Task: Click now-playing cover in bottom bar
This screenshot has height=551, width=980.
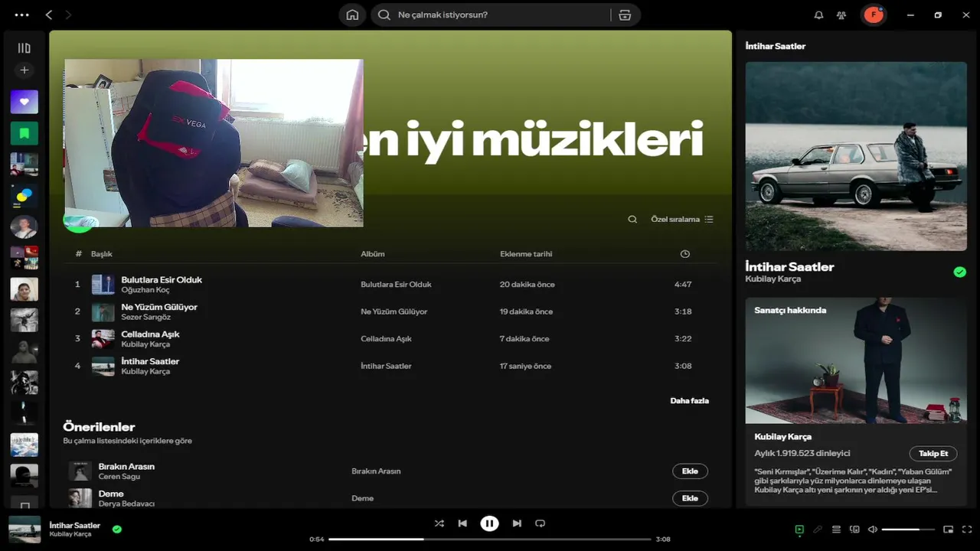Action: [24, 530]
